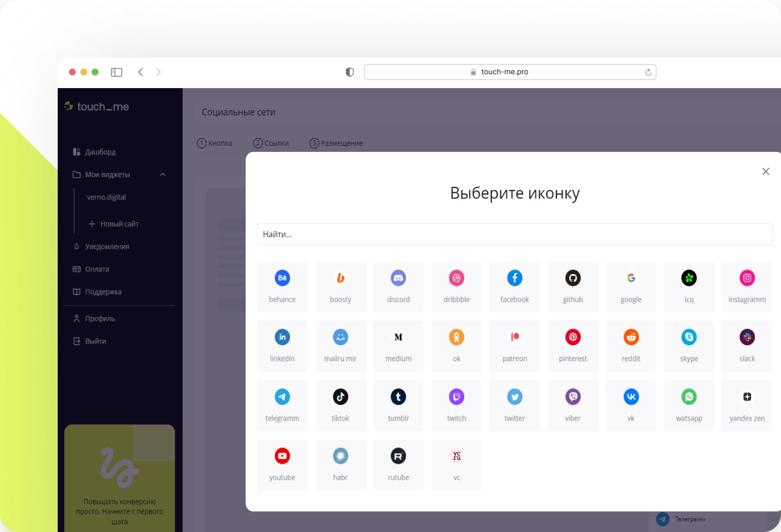
Task: Go to Оплата page
Action: pos(91,269)
